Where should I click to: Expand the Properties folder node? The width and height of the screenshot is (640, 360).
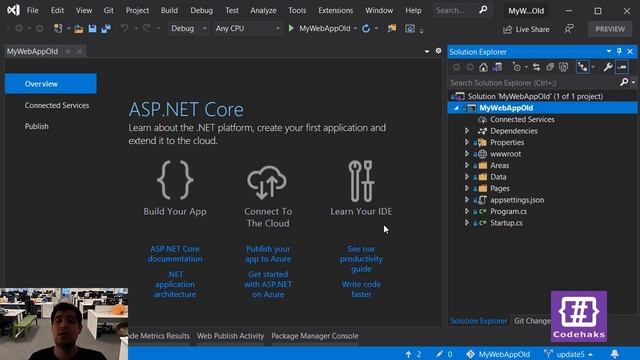pos(467,142)
